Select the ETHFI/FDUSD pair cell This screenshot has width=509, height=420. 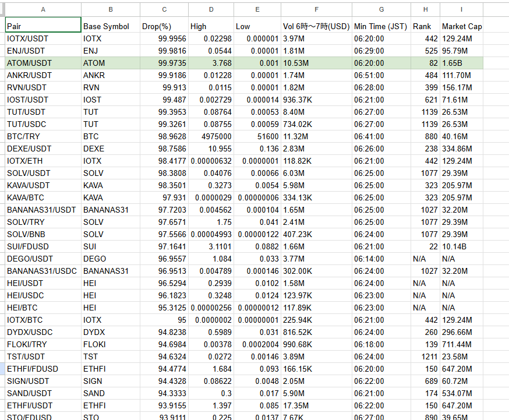(43, 369)
